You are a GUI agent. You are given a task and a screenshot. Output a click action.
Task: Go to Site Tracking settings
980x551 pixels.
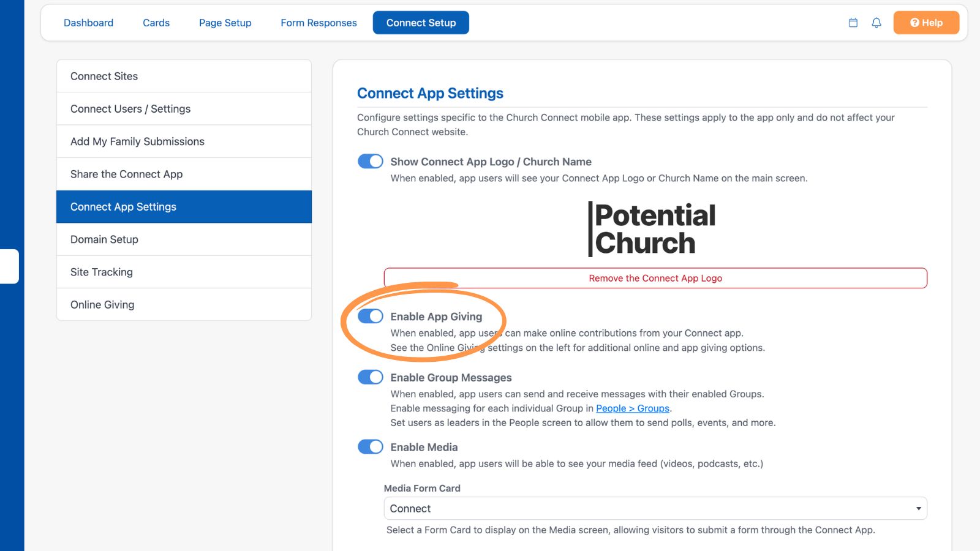(x=184, y=272)
